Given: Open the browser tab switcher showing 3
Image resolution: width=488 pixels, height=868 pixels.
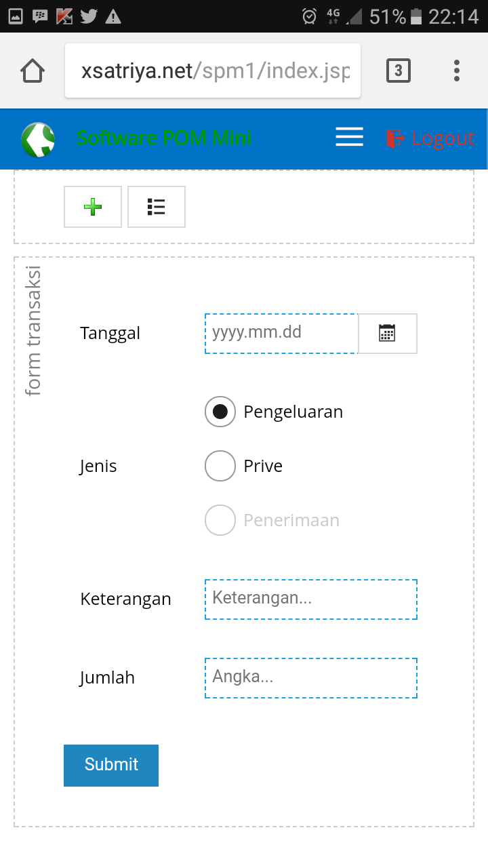Looking at the screenshot, I should point(398,71).
